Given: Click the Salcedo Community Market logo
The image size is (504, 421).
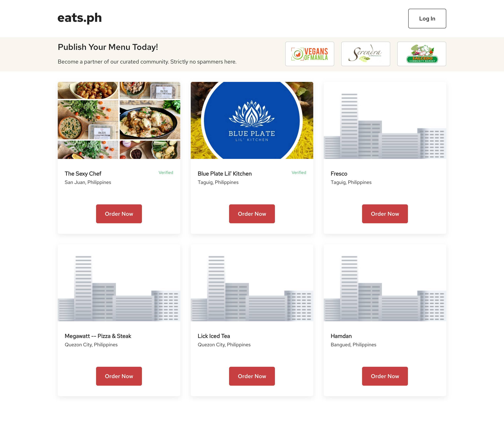Looking at the screenshot, I should click(x=421, y=54).
